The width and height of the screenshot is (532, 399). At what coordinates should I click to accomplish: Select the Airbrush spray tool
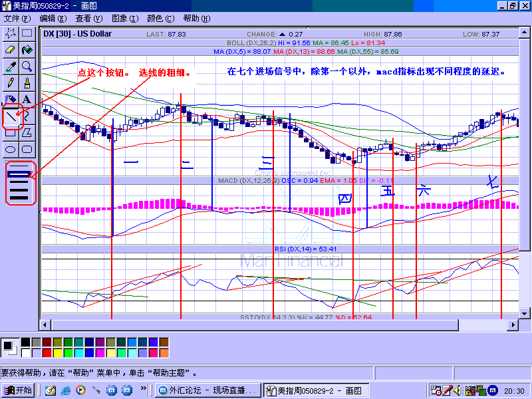(x=9, y=100)
